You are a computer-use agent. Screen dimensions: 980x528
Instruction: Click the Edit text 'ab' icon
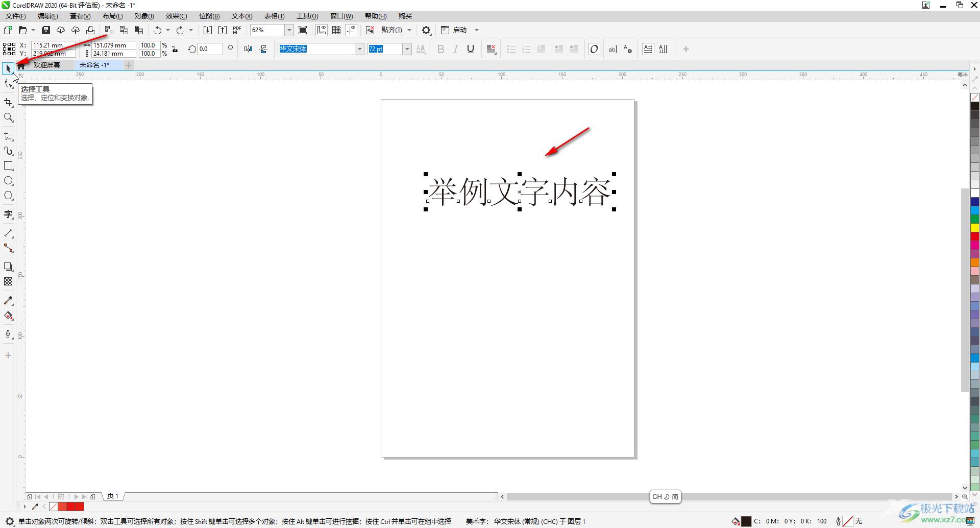tap(612, 49)
